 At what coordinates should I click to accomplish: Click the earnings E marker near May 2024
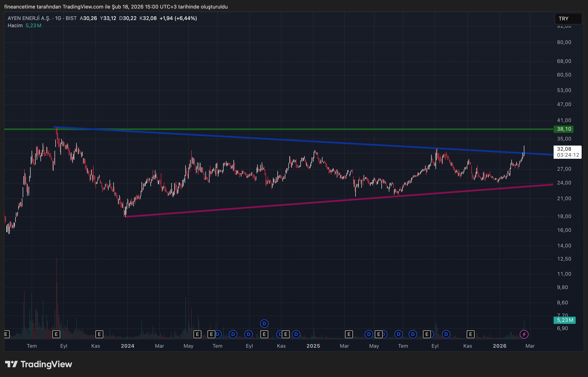click(x=197, y=334)
